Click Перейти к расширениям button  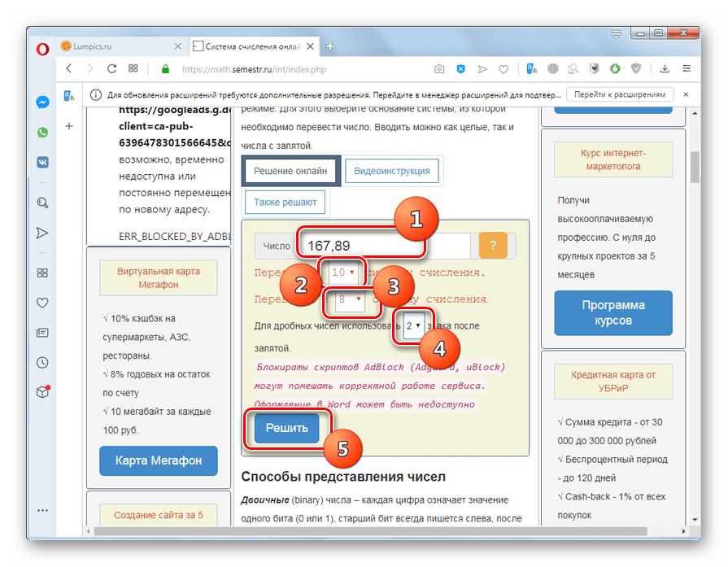(x=620, y=94)
